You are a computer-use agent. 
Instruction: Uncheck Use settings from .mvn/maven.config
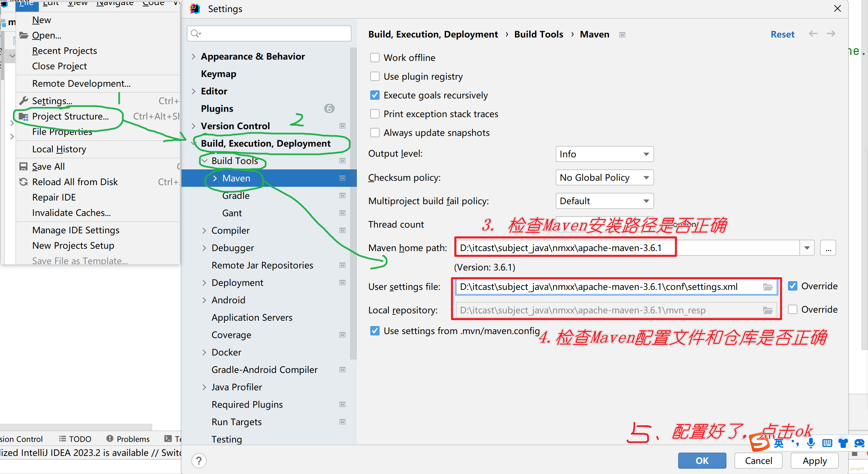[375, 331]
